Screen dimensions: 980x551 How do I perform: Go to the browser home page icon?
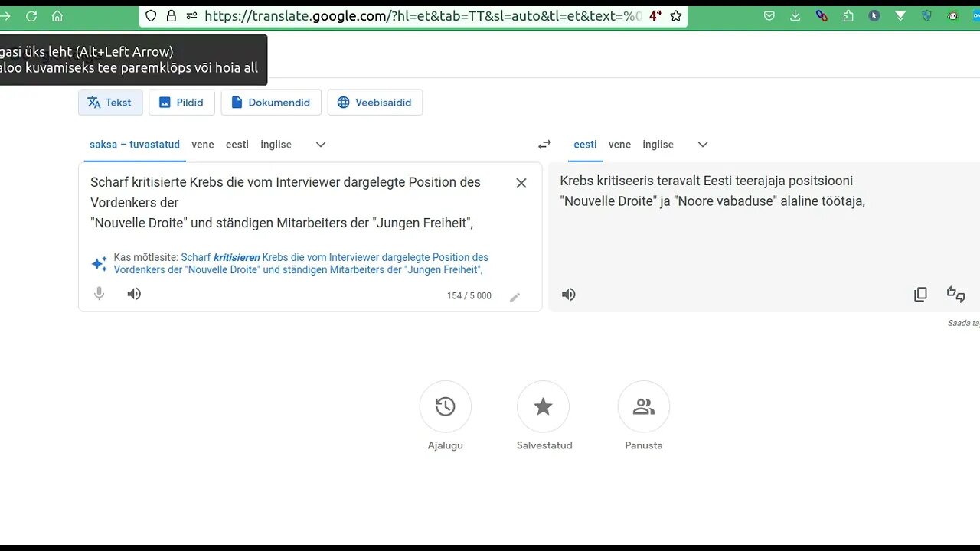pyautogui.click(x=57, y=16)
